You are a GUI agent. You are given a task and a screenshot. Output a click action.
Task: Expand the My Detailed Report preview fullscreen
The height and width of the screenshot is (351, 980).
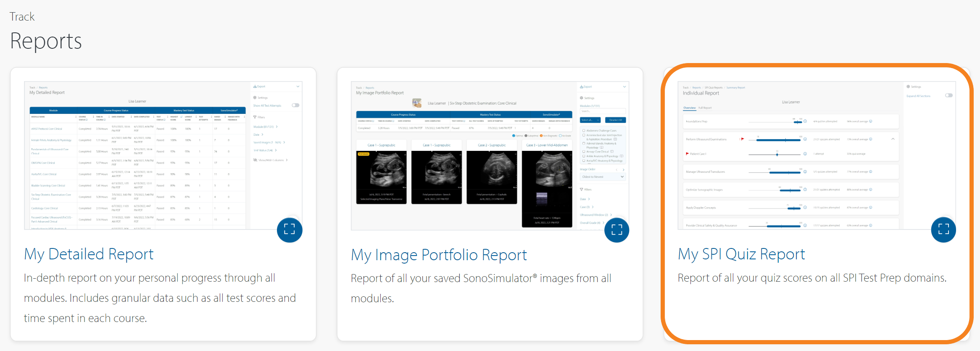pyautogui.click(x=290, y=230)
